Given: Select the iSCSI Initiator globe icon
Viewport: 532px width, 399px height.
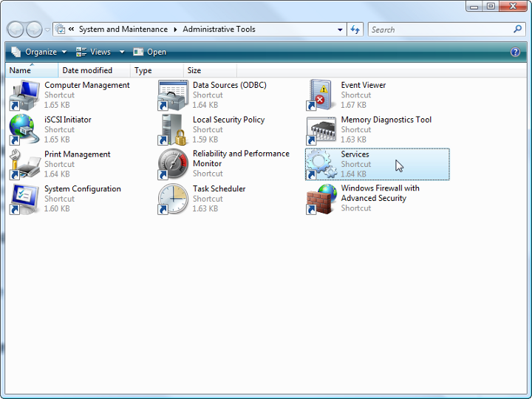Looking at the screenshot, I should click(24, 129).
